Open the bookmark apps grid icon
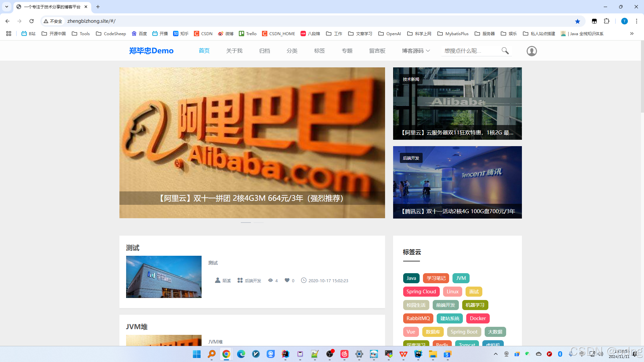Image resolution: width=644 pixels, height=362 pixels. [9, 34]
